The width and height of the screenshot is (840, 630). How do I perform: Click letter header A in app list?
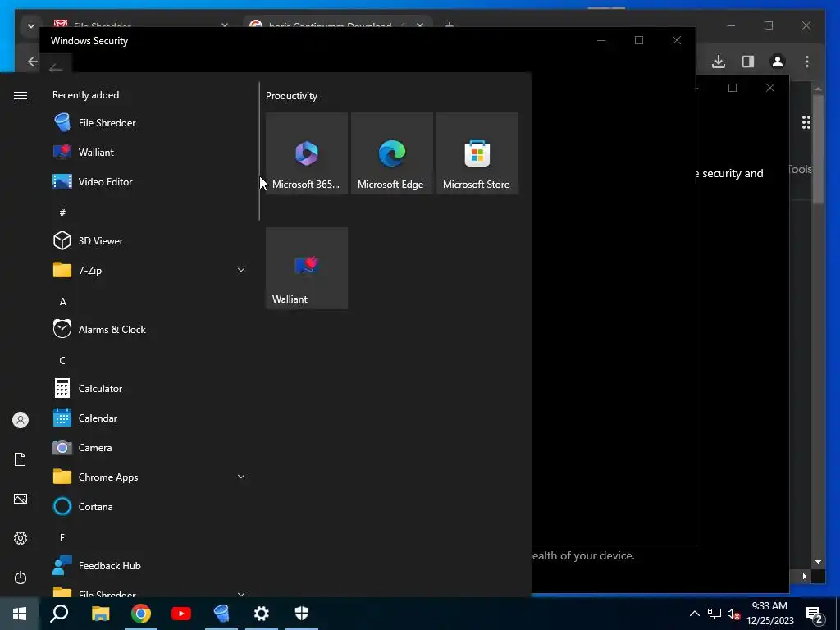pos(62,302)
